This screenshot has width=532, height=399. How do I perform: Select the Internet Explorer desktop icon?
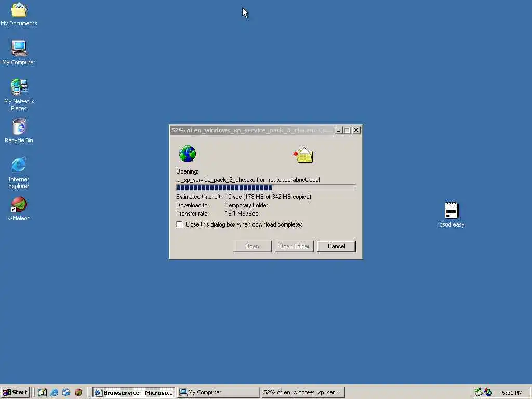pos(19,172)
